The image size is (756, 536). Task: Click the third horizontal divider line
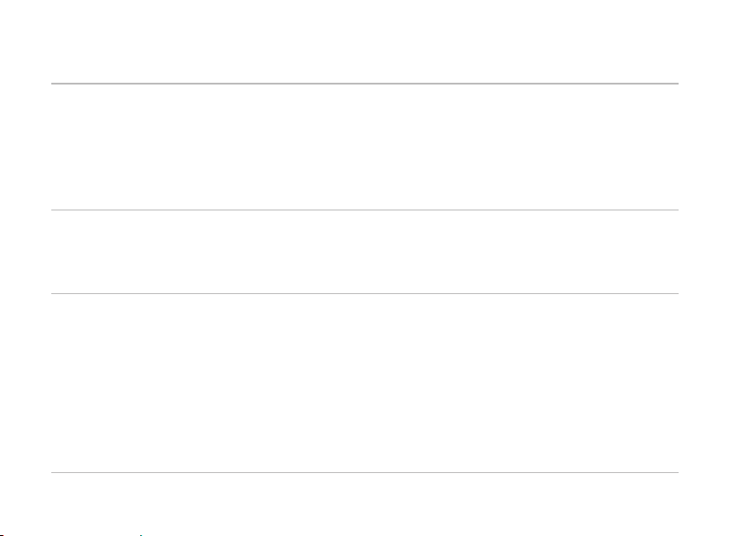365,293
